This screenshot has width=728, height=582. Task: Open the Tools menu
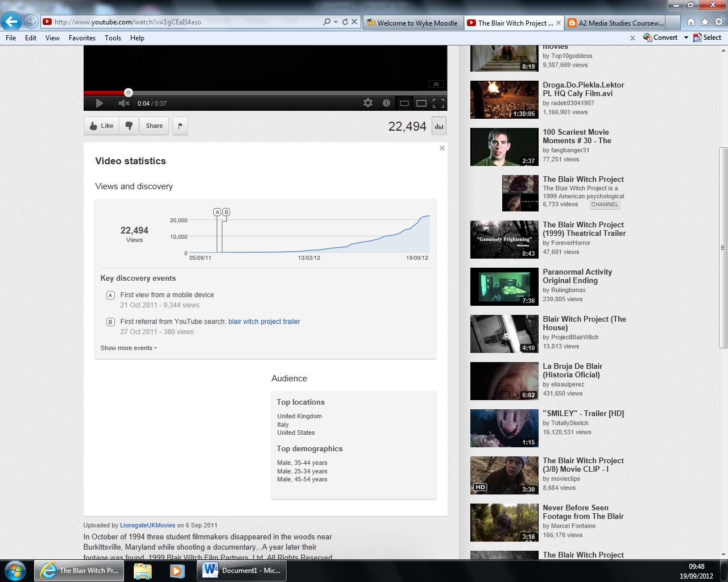113,38
